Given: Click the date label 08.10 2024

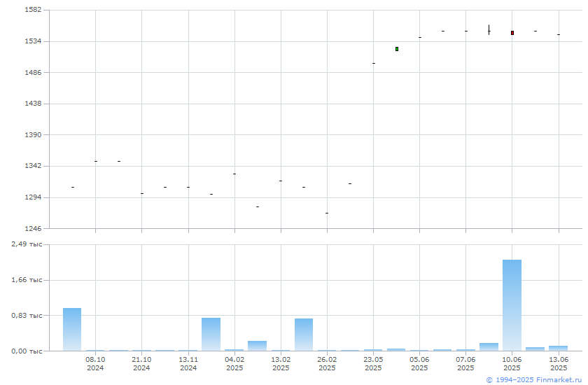Looking at the screenshot, I should point(95,363).
